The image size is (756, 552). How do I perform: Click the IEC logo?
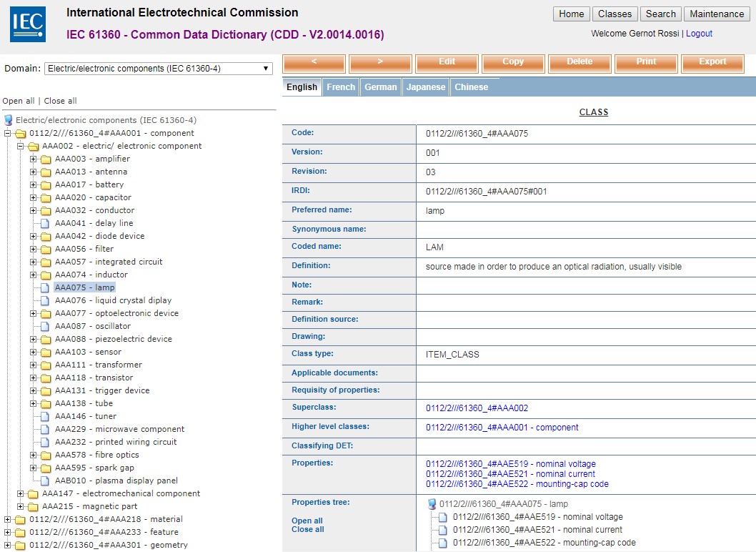pos(28,24)
